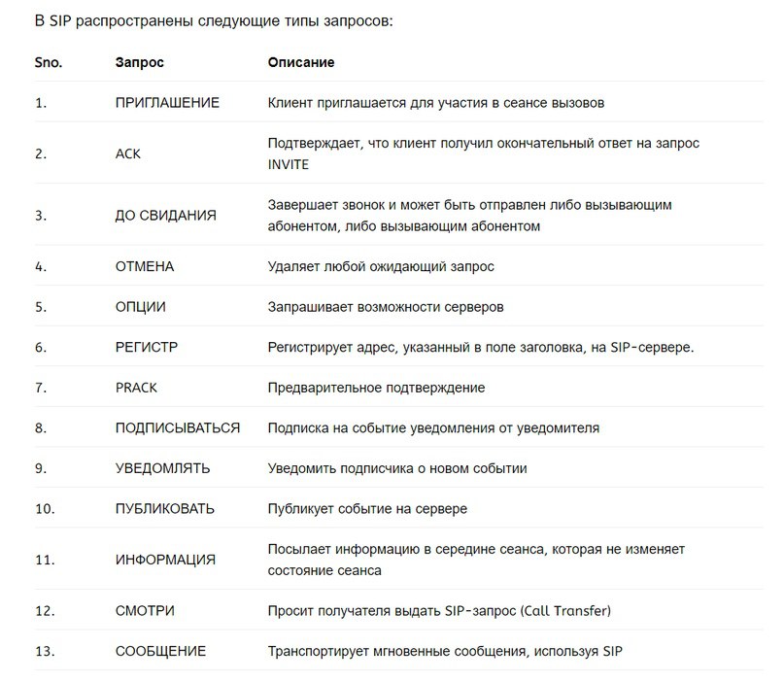Click the "Sno." column header

click(49, 62)
